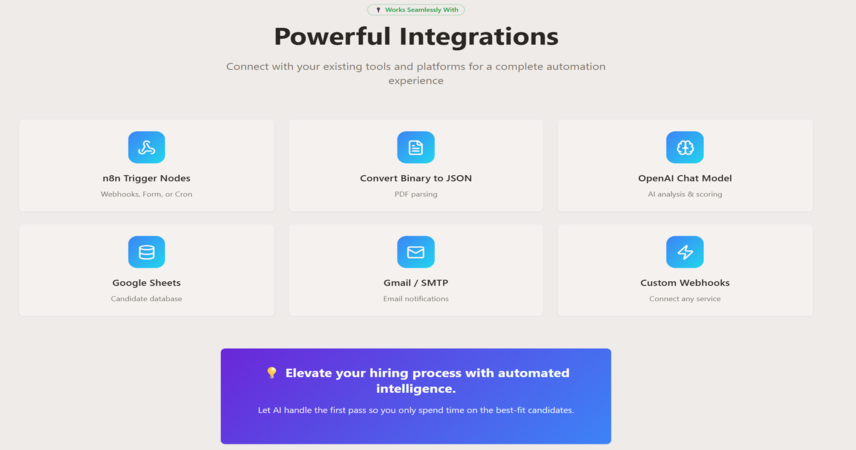Click the n8n Trigger Nodes webhook icon

point(146,147)
